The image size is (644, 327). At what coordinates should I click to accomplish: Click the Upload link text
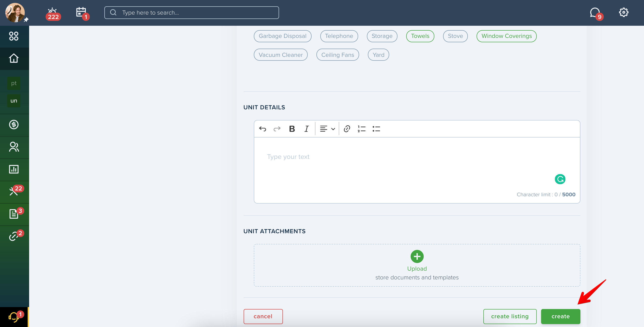[x=417, y=269]
